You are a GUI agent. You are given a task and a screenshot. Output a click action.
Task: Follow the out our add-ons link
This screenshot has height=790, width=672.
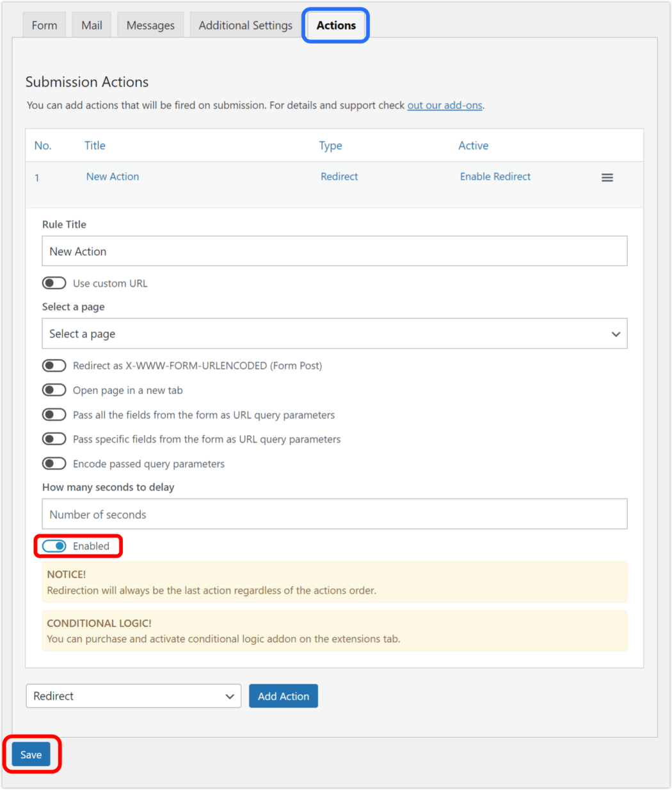(x=444, y=105)
